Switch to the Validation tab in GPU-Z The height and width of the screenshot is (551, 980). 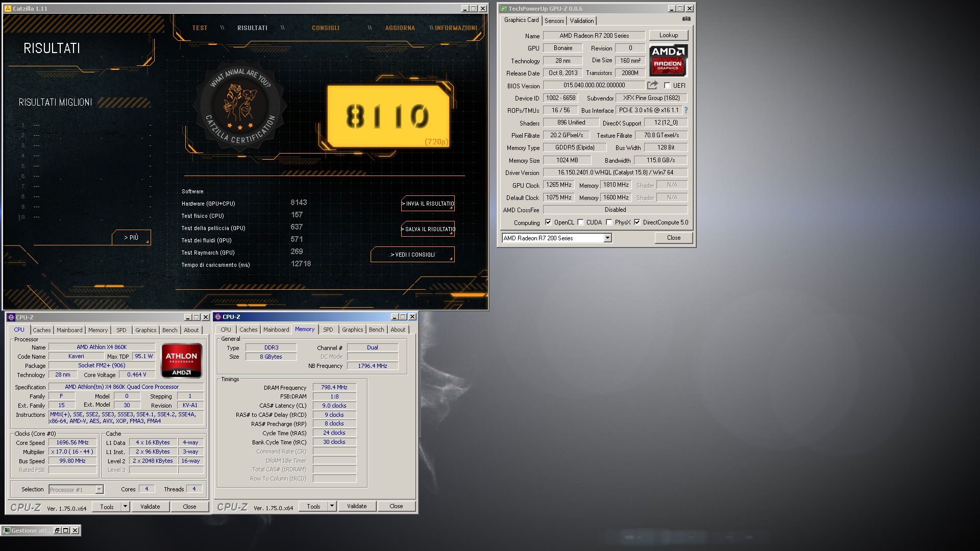pyautogui.click(x=581, y=21)
